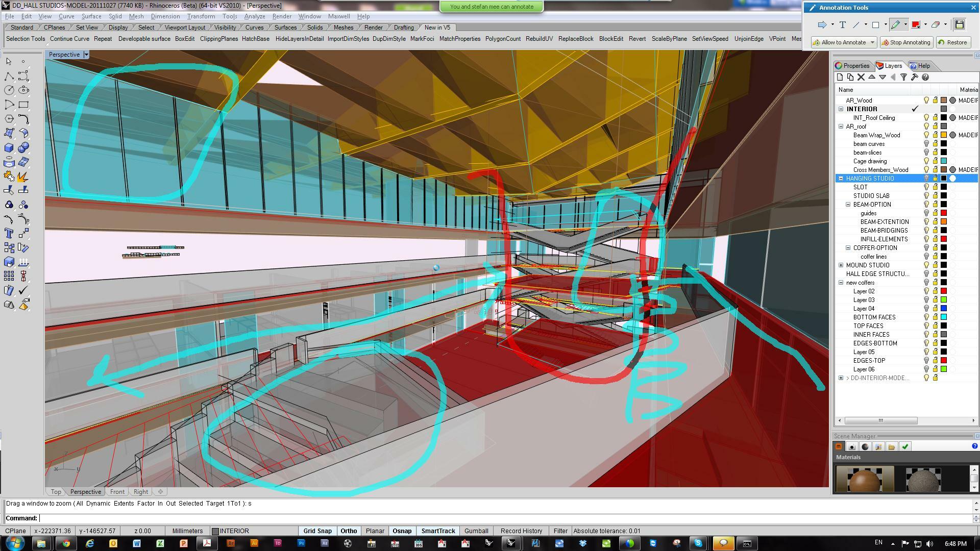The width and height of the screenshot is (980, 551).
Task: Toggle Grid Snap mode
Action: [317, 531]
